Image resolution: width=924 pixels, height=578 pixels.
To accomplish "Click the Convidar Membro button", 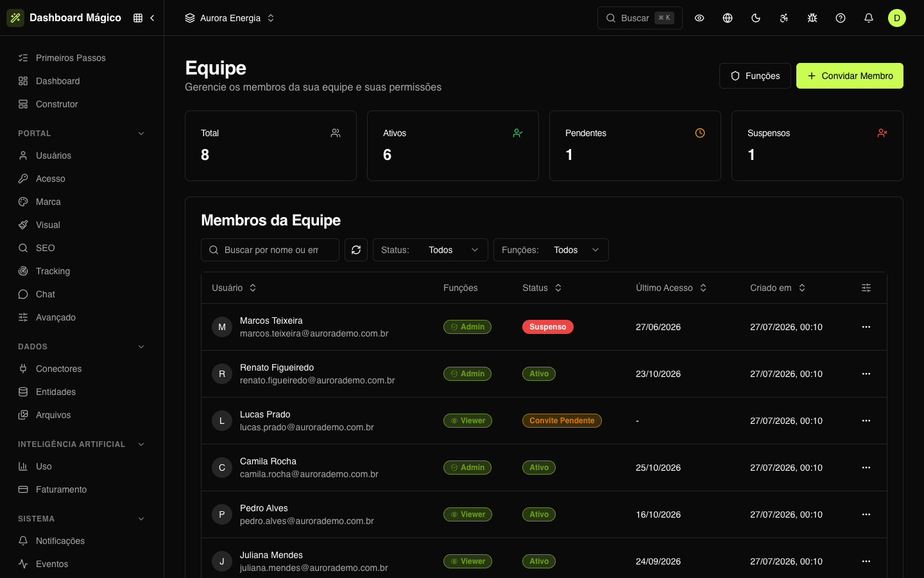I will [850, 76].
